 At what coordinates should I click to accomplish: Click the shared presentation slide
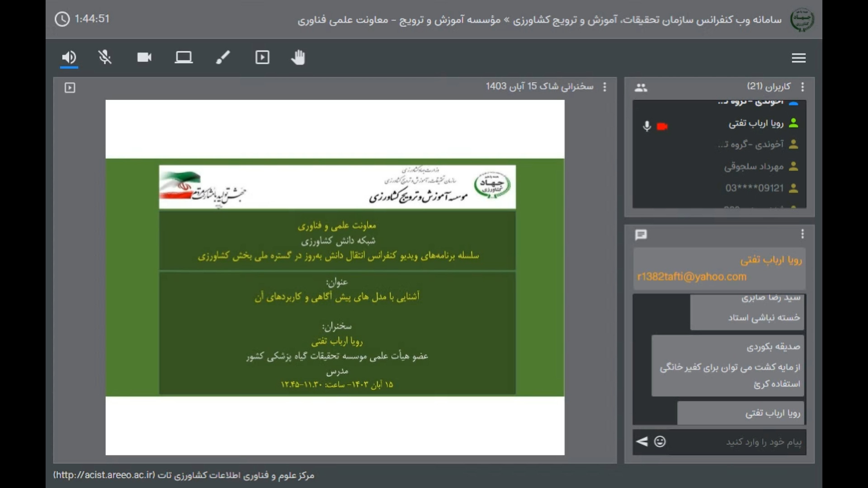coord(335,277)
